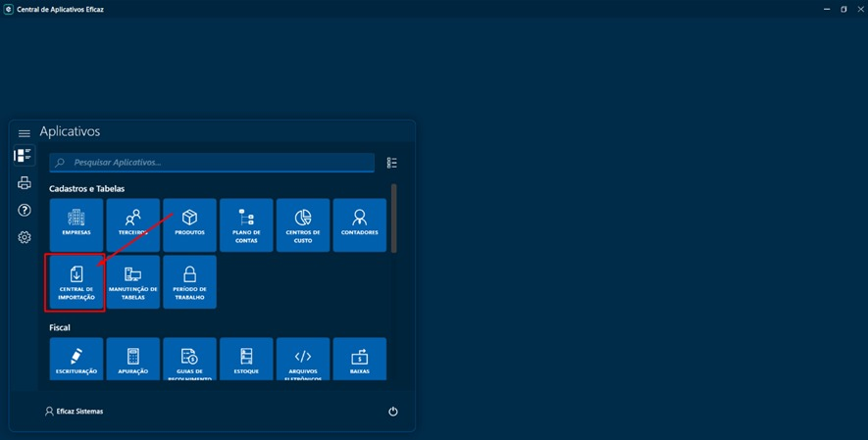
Task: Open the Apuração tile
Action: [132, 359]
